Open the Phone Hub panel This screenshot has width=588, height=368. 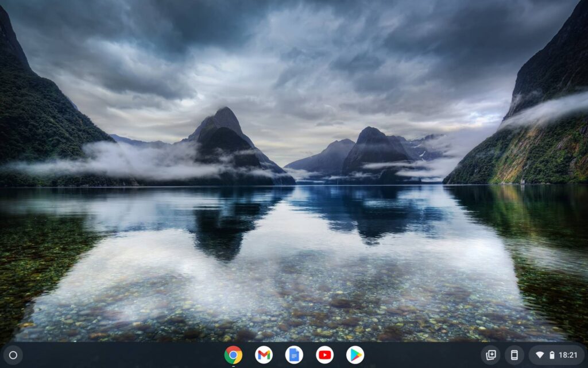click(514, 355)
